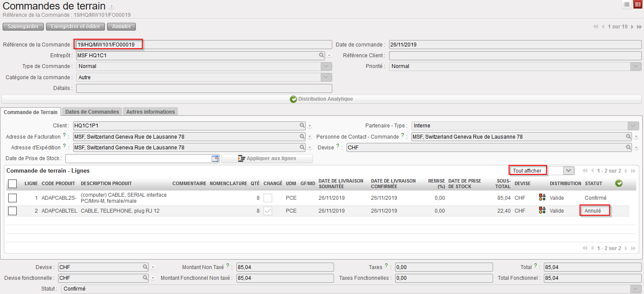This screenshot has width=644, height=294.
Task: Open distribution icon for CABLE, TELEPHONE line
Action: point(542,210)
